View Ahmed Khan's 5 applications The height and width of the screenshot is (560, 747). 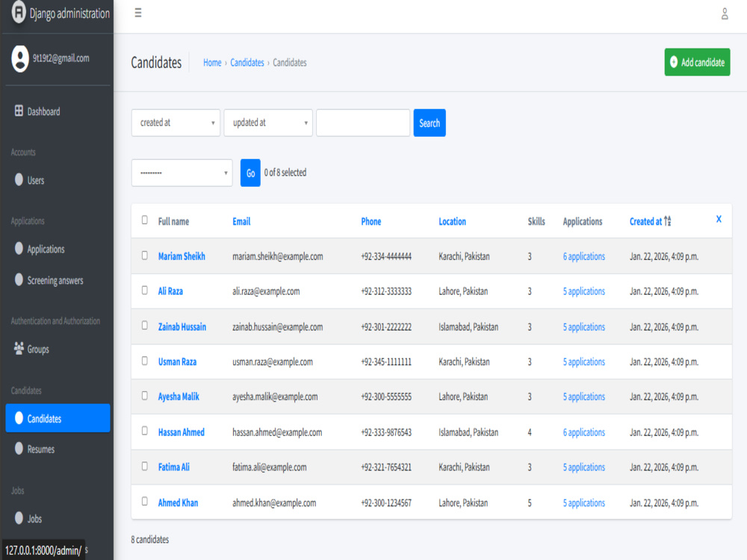pyautogui.click(x=583, y=503)
